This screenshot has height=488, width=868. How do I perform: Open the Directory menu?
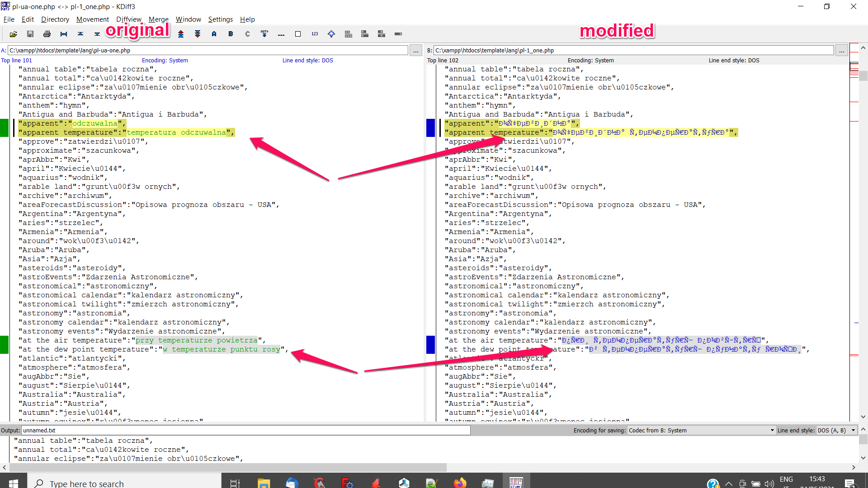(55, 19)
